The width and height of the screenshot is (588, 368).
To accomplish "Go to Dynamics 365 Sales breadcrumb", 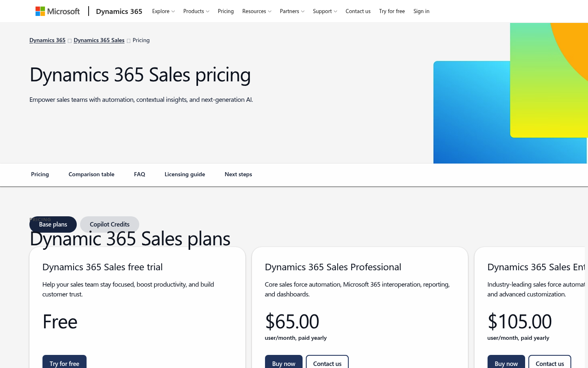I will point(99,40).
